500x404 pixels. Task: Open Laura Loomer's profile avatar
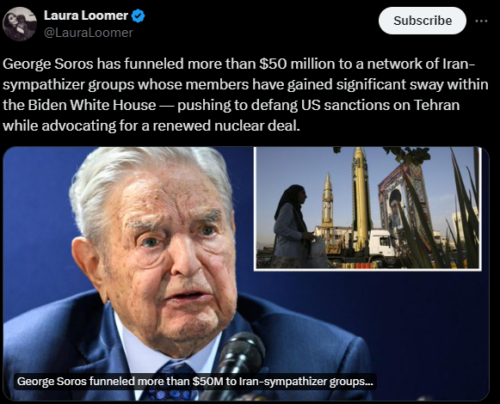click(19, 24)
